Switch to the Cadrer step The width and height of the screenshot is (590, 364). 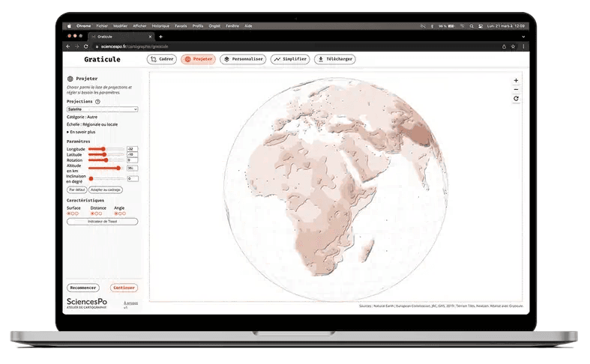click(161, 59)
